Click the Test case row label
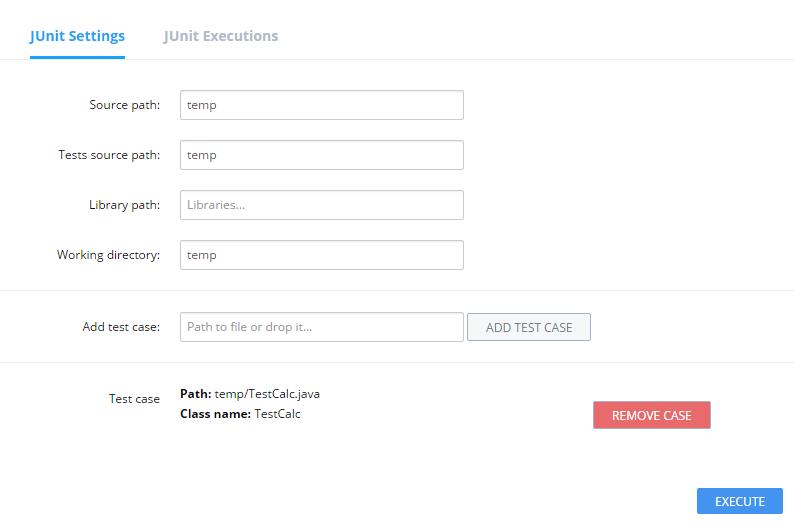This screenshot has width=794, height=527. point(134,399)
